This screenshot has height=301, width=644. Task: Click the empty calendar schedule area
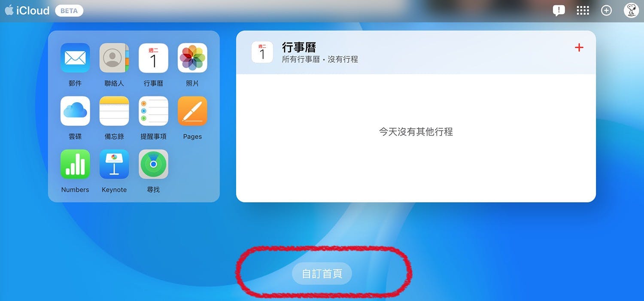pos(416,138)
